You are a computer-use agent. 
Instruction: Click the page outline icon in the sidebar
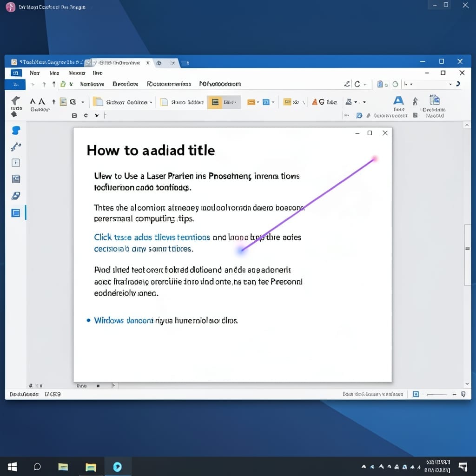pyautogui.click(x=16, y=163)
